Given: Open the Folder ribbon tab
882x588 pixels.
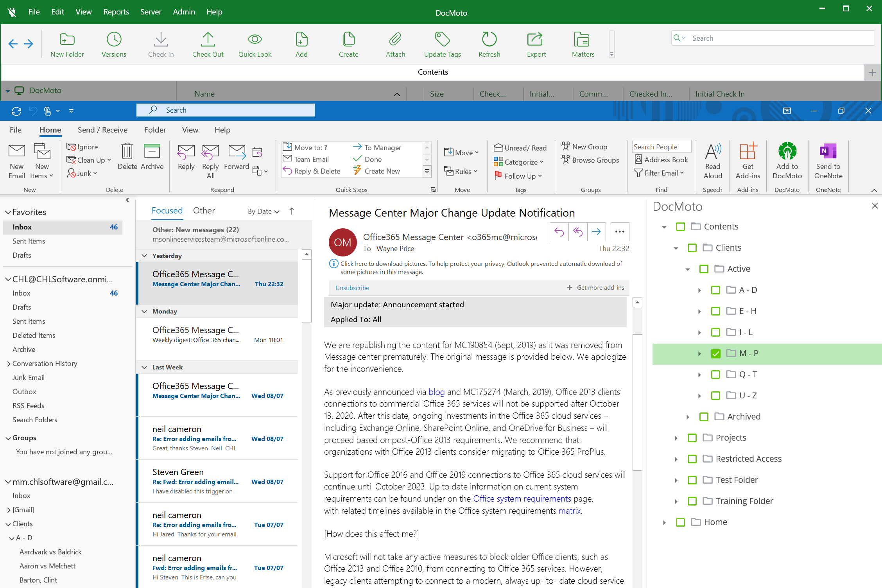Looking at the screenshot, I should coord(155,130).
